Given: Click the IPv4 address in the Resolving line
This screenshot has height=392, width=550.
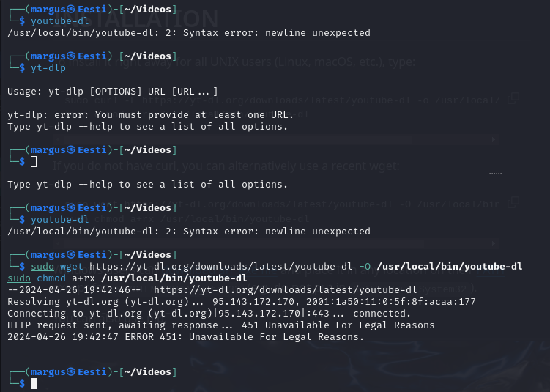Looking at the screenshot, I should click(x=251, y=302).
